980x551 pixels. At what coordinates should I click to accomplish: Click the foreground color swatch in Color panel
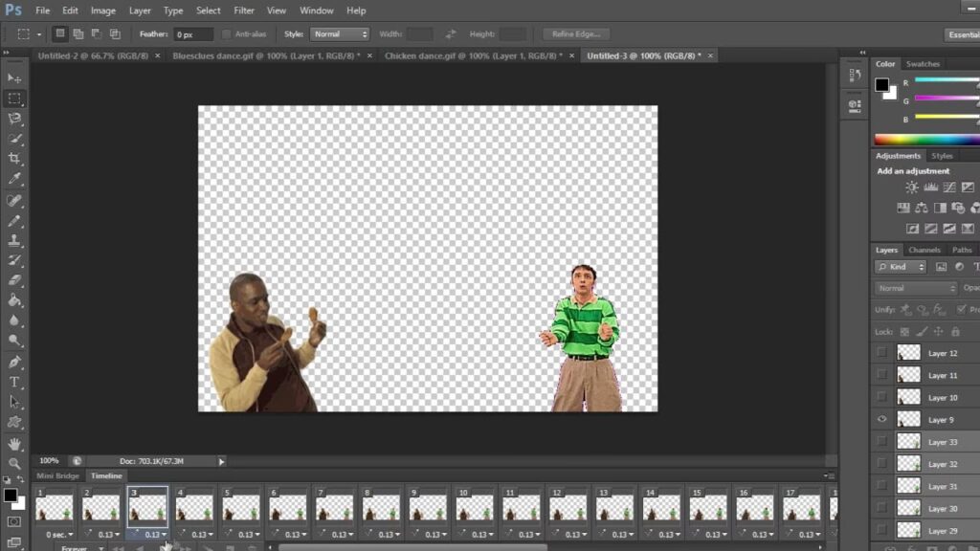coord(881,85)
